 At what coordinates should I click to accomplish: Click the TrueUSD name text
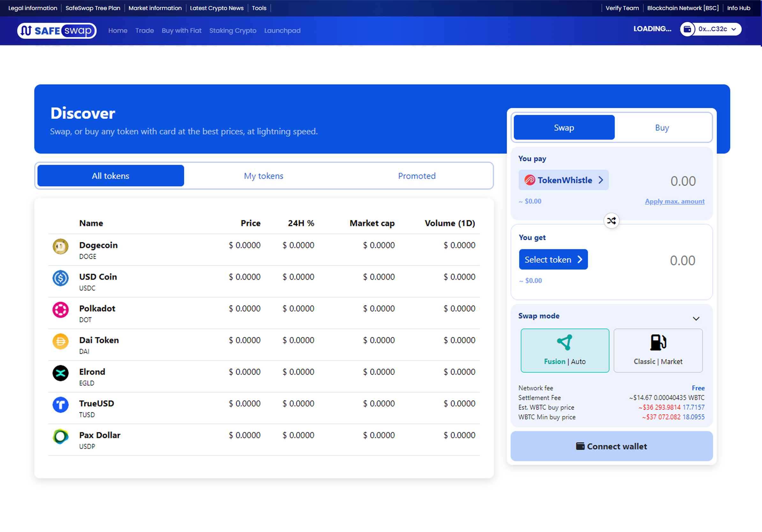pos(96,403)
